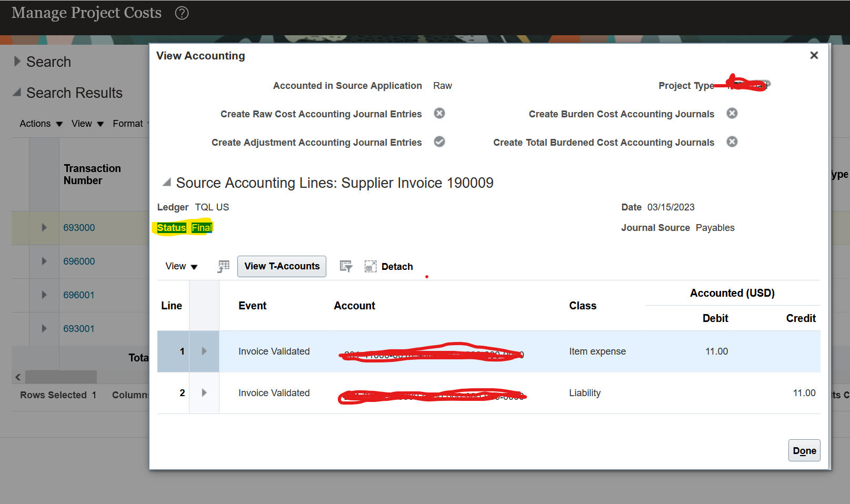Expand accounting line 2 details

(204, 392)
